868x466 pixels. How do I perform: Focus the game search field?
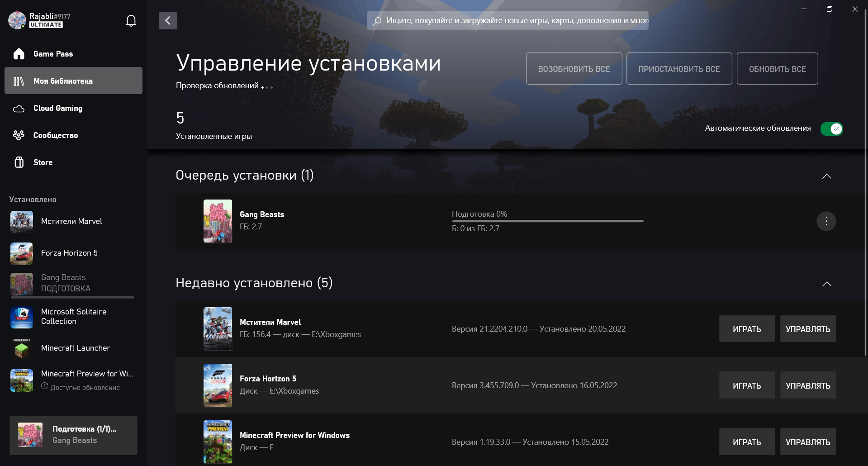click(x=508, y=20)
